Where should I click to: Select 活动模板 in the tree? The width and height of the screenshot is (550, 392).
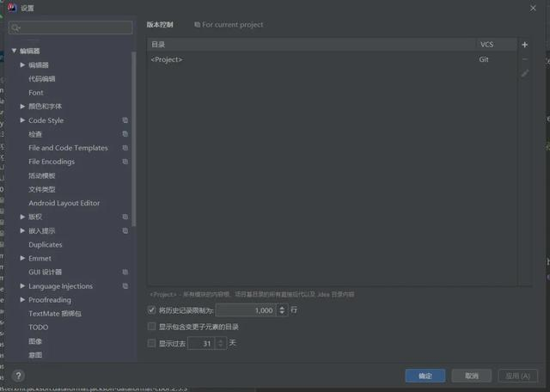tap(42, 175)
